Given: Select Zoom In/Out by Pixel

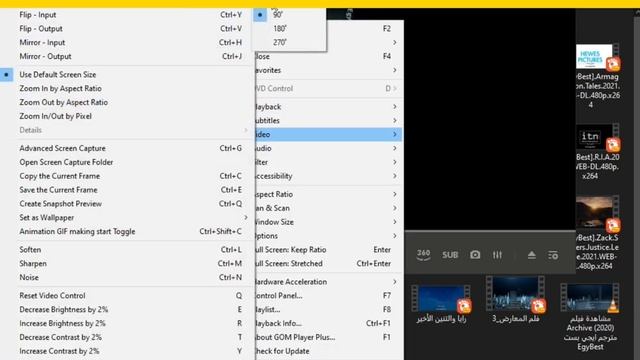Looking at the screenshot, I should (126, 116).
